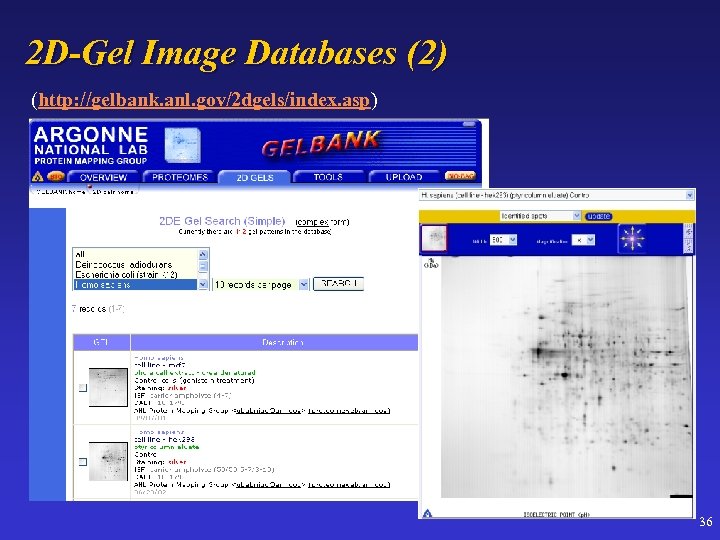Click the orange BIO oval icon
This screenshot has width=720, height=540.
(56, 176)
